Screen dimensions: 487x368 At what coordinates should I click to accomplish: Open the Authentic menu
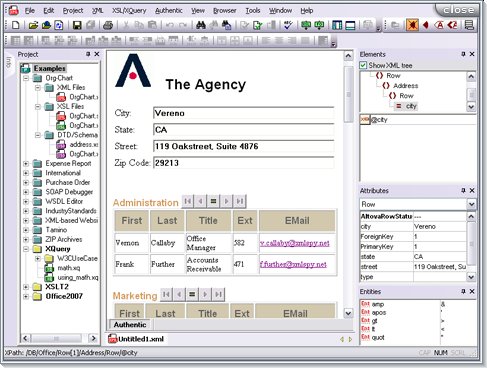(169, 11)
